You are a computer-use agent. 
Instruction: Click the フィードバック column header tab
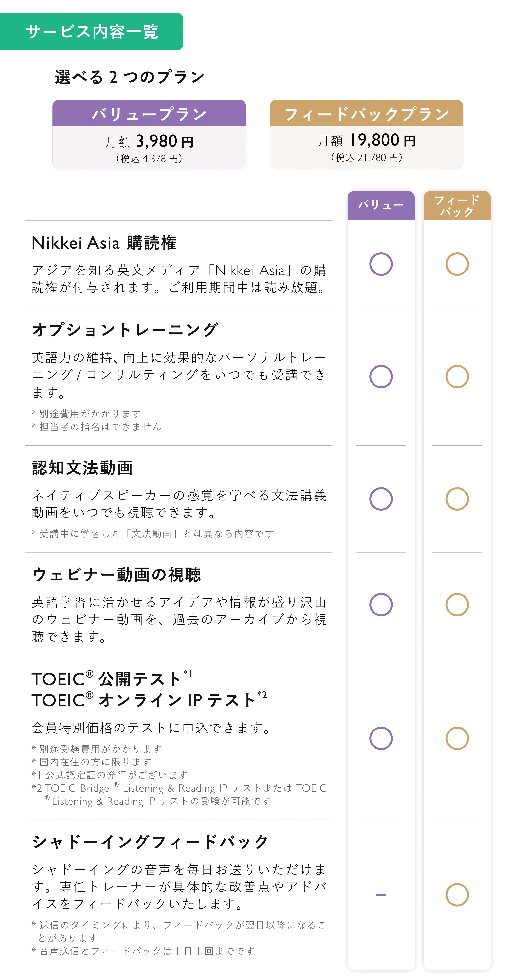tap(457, 205)
